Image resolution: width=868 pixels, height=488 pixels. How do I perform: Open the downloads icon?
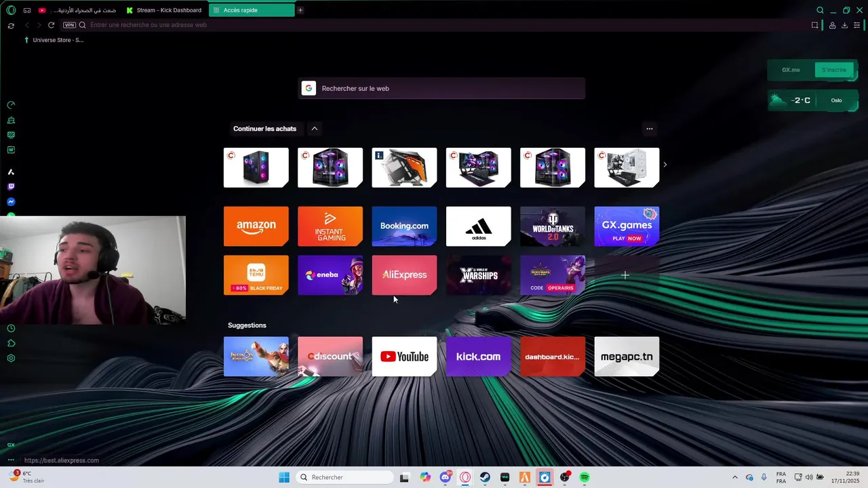(844, 25)
